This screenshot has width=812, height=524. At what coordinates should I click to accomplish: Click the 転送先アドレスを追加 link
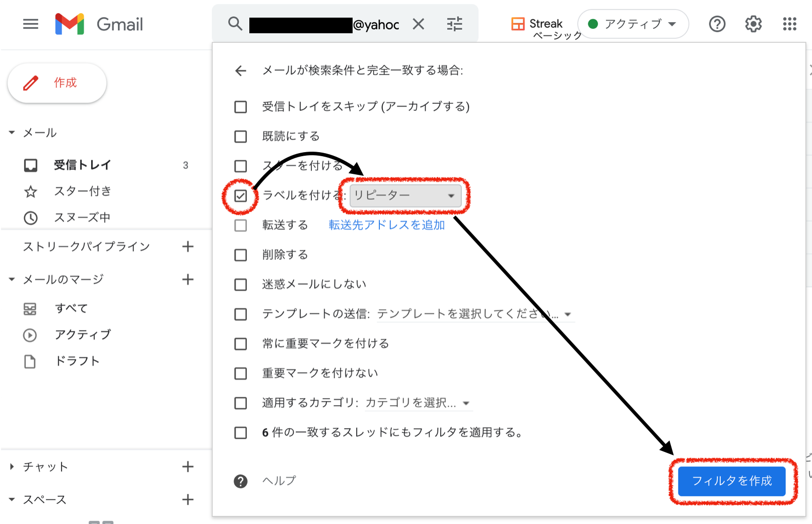[x=386, y=225]
